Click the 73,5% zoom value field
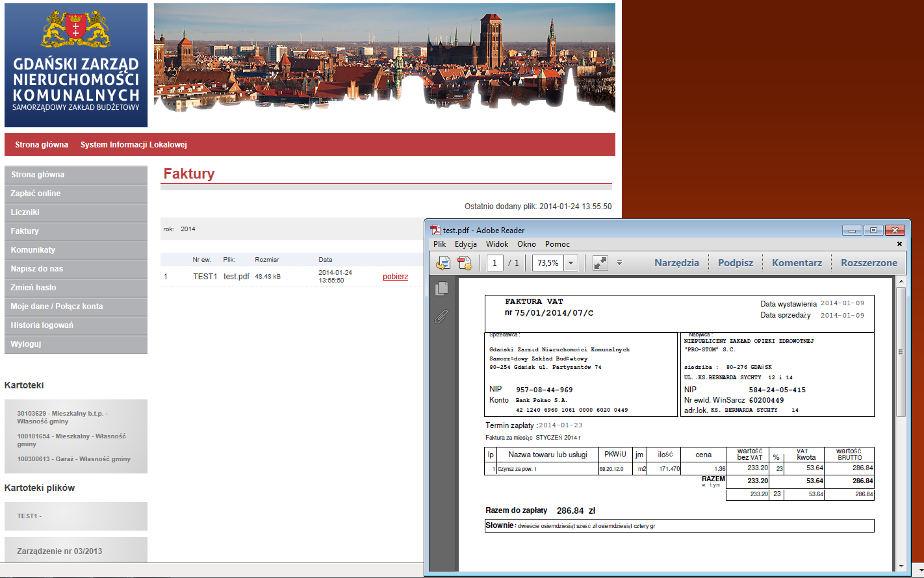Image resolution: width=924 pixels, height=578 pixels. pos(548,263)
